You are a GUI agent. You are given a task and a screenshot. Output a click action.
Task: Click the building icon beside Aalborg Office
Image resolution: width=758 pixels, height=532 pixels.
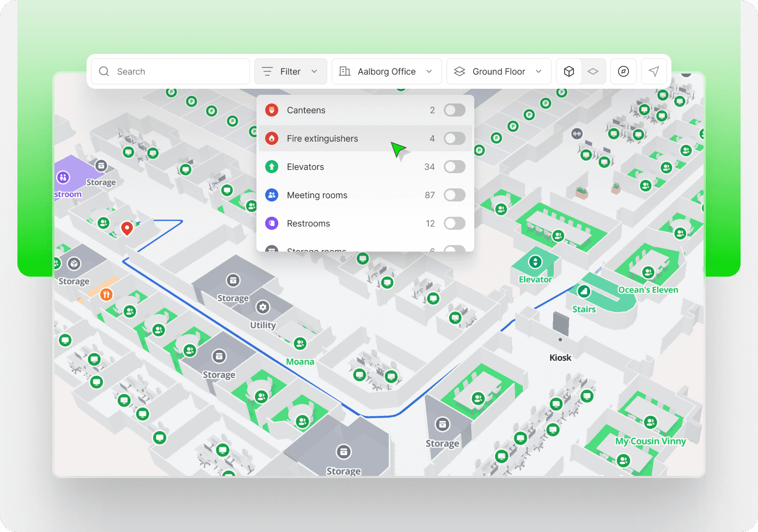point(345,71)
